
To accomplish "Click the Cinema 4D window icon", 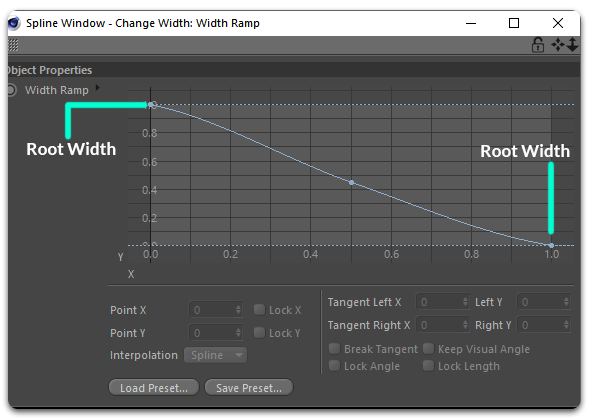I will tap(14, 23).
